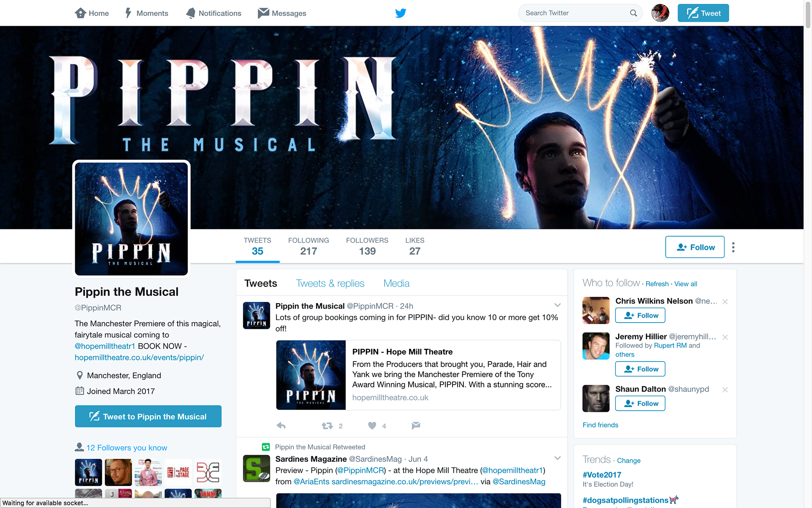Open Sardines Magazine avatar icon
The image size is (812, 508).
256,468
